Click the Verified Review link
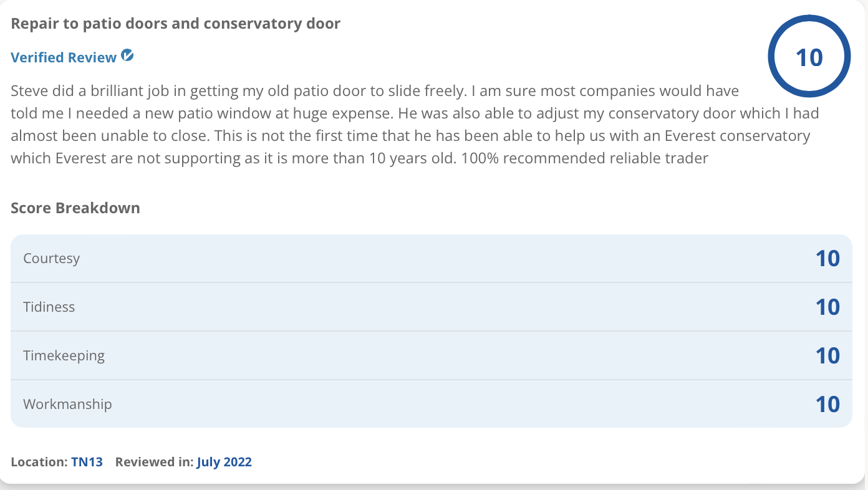This screenshot has width=868, height=490. (x=64, y=57)
